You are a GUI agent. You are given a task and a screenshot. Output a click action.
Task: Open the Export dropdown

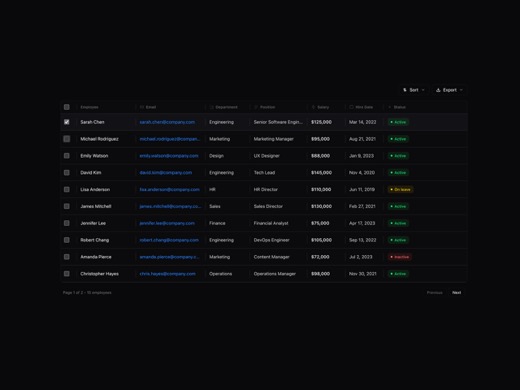point(449,90)
